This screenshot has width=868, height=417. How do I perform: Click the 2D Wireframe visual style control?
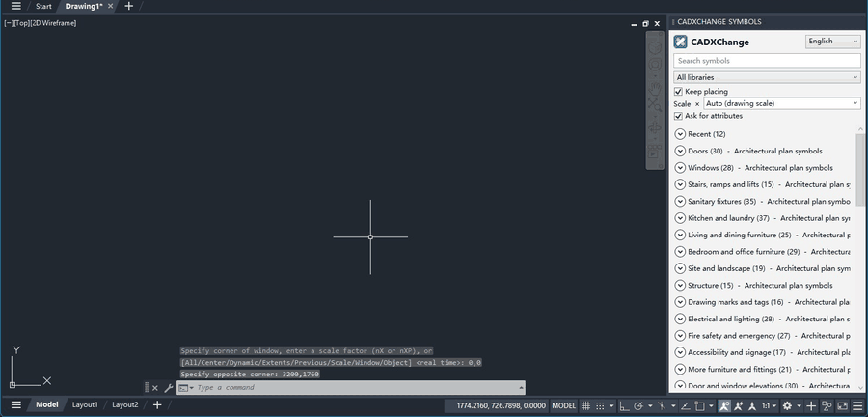tap(53, 23)
